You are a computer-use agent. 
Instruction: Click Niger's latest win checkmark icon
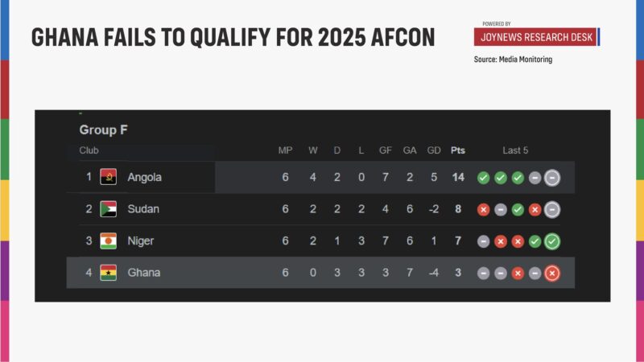[x=552, y=241]
